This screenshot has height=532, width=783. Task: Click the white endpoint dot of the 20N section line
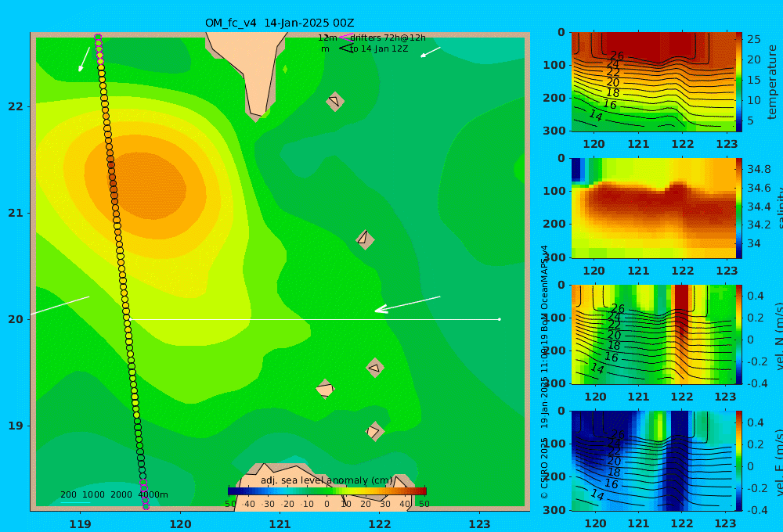[x=500, y=319]
